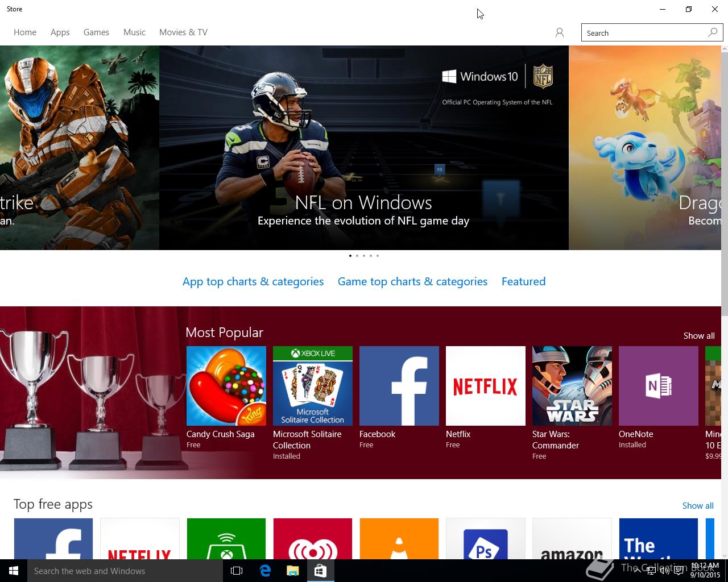728x582 pixels.
Task: Open Task View on the taskbar
Action: coord(237,571)
